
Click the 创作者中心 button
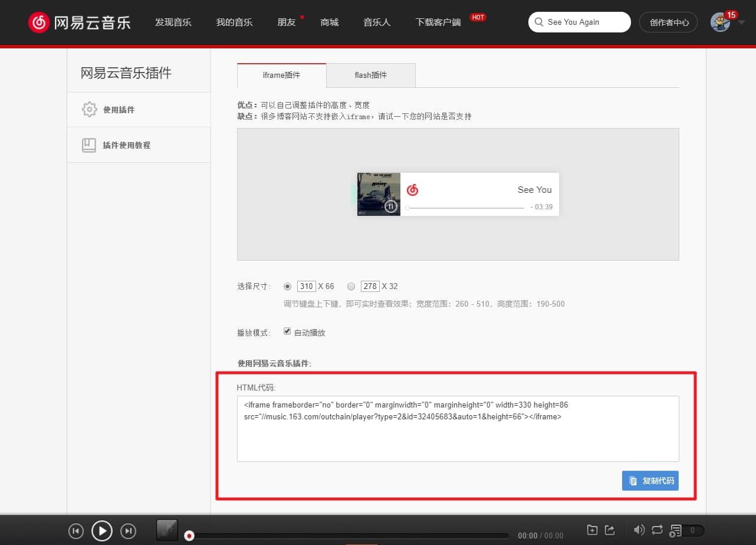[x=669, y=22]
